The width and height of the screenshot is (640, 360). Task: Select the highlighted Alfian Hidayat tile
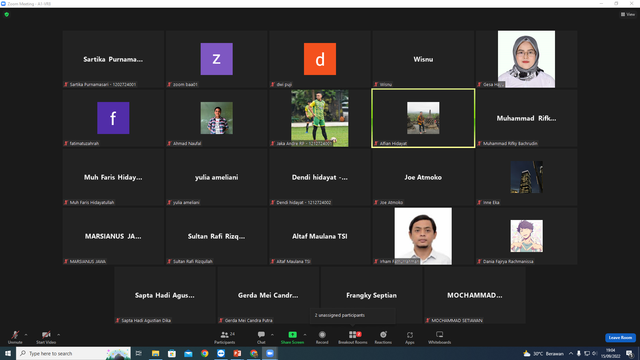pos(423,118)
